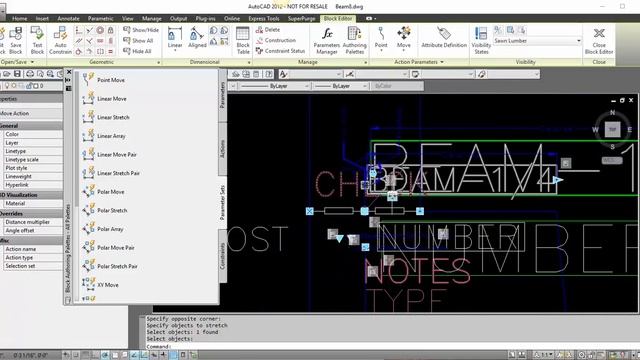The width and height of the screenshot is (640, 360).
Task: Toggle Constraint Status display
Action: click(x=280, y=51)
